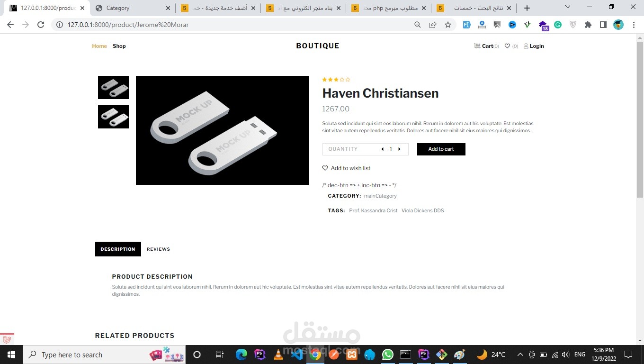Launch VLC from taskbar

coord(279,355)
